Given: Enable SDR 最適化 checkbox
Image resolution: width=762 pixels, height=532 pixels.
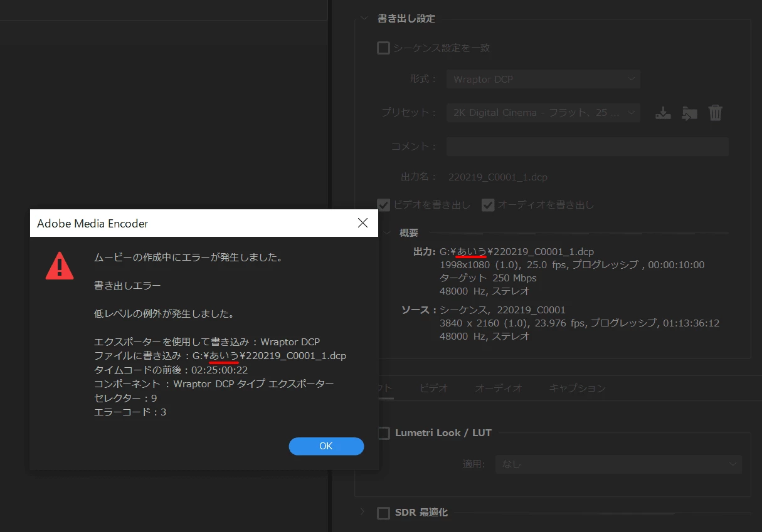Looking at the screenshot, I should [383, 513].
